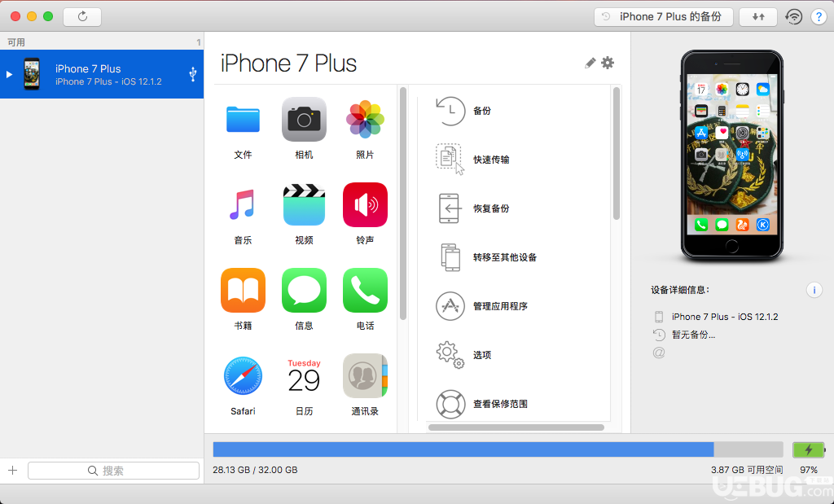Viewport: 834px width, 504px height.
Task: Click the apps grid vertical scrollbar
Action: pos(402,203)
